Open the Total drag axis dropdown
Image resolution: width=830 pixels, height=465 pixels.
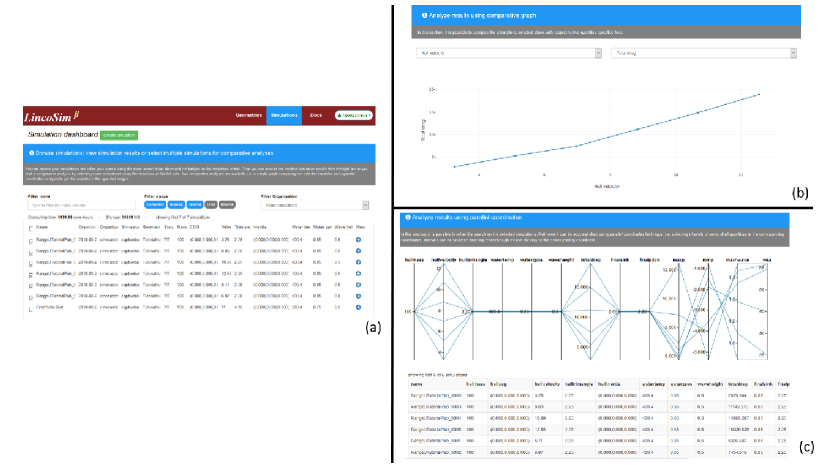(703, 53)
